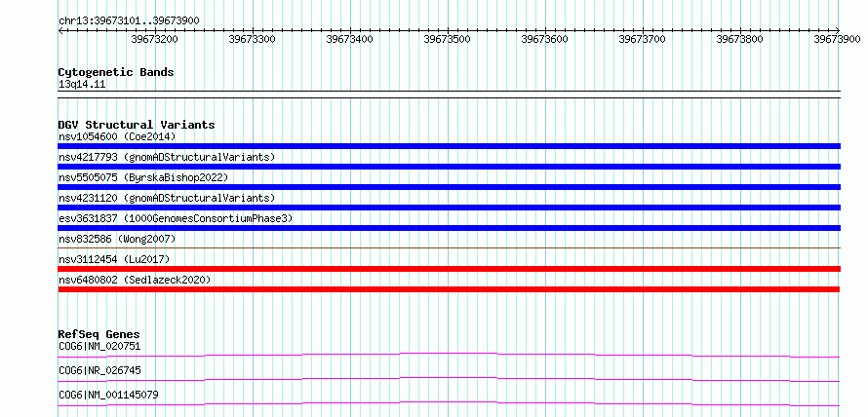Open variant nsv6480802 (Sedlazeck2020) label
Image resolution: width=868 pixels, height=417 pixels.
[135, 280]
